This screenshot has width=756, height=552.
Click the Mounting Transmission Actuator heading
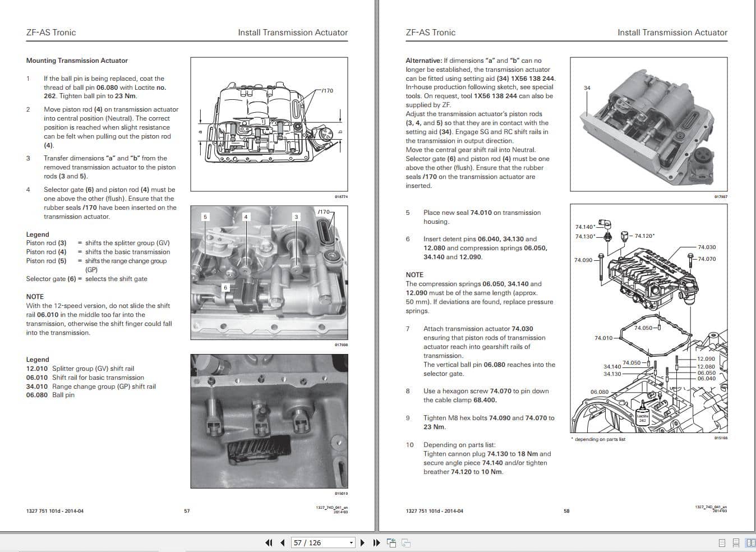pyautogui.click(x=77, y=60)
